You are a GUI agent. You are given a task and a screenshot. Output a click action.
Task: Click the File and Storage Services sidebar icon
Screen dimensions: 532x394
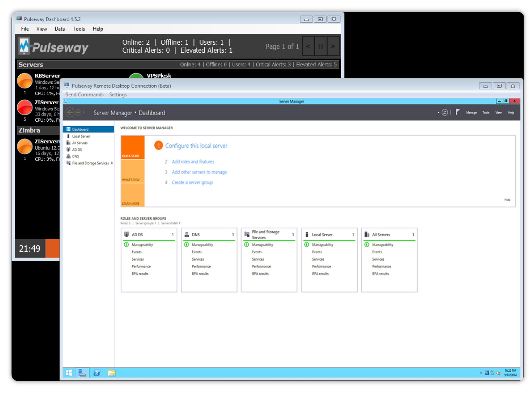[68, 163]
